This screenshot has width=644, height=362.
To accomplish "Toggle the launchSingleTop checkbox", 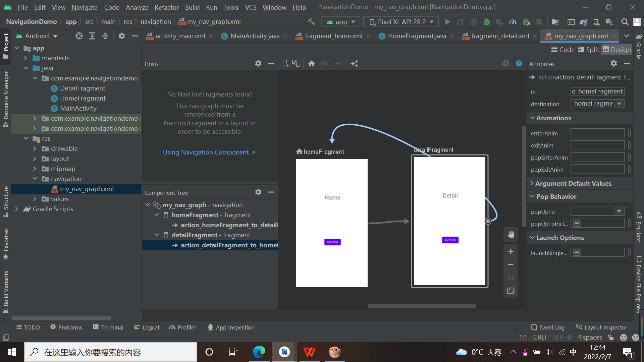I will (577, 252).
